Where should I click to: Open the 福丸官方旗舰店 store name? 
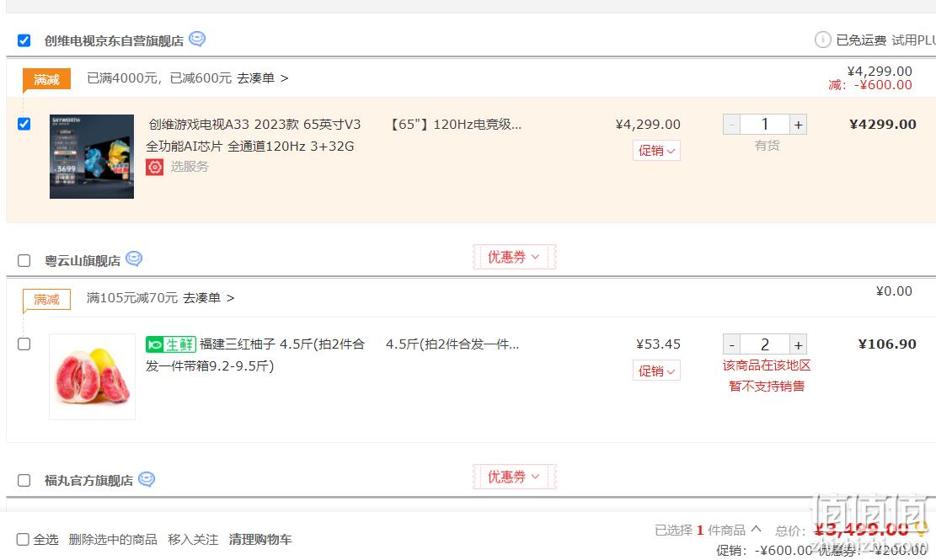(88, 481)
